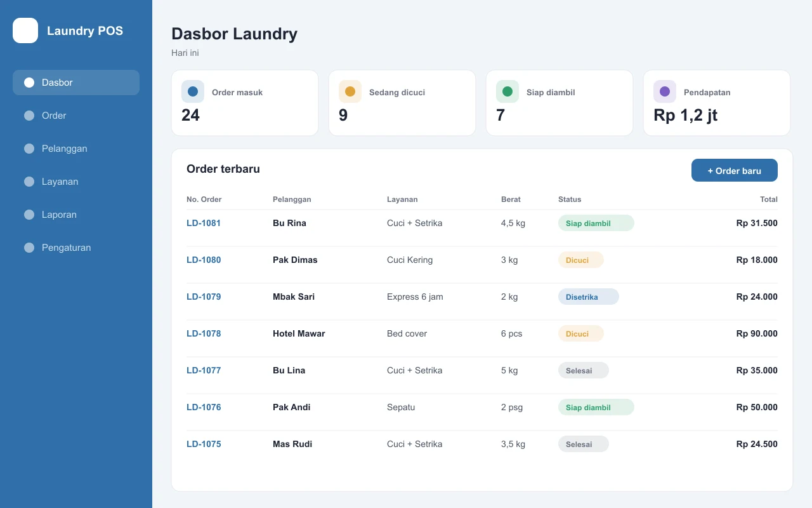
Task: Open order LD-1077 link
Action: 204,370
